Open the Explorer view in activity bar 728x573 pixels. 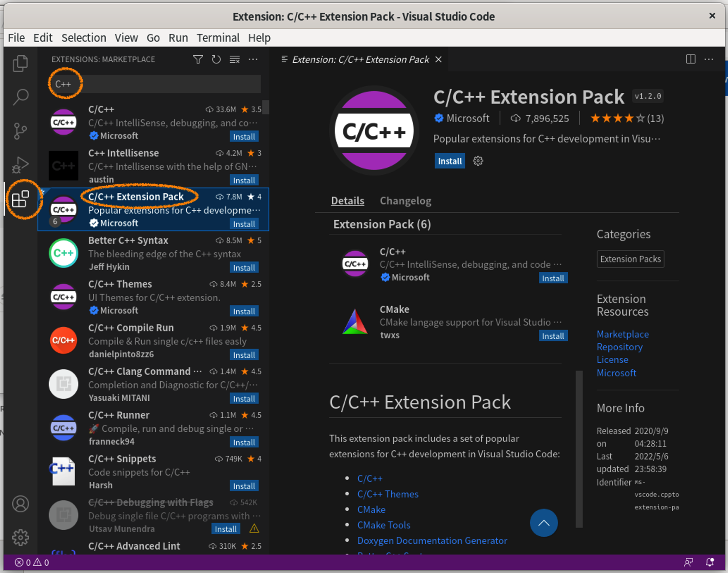coord(20,63)
